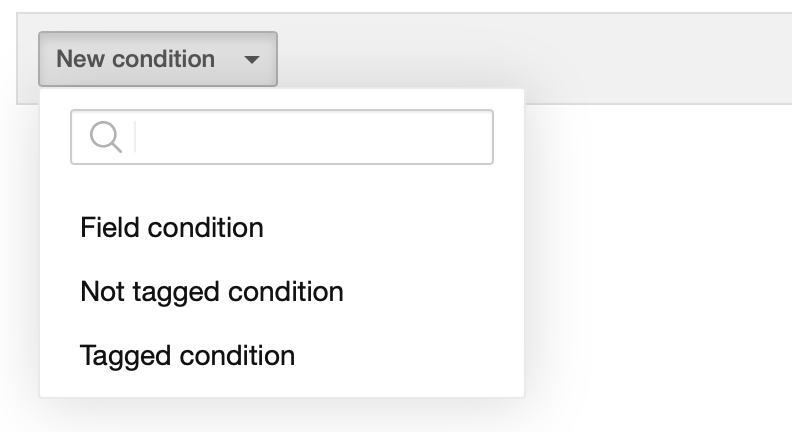Click the caret arrow on New condition
Image resolution: width=792 pixels, height=432 pixels.
[x=252, y=60]
